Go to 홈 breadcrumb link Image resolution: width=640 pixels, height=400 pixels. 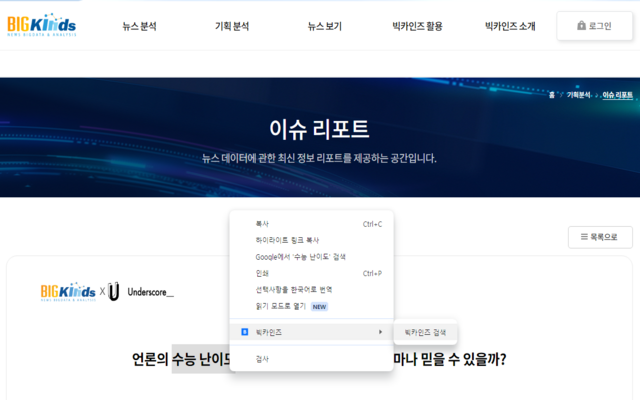(552, 95)
